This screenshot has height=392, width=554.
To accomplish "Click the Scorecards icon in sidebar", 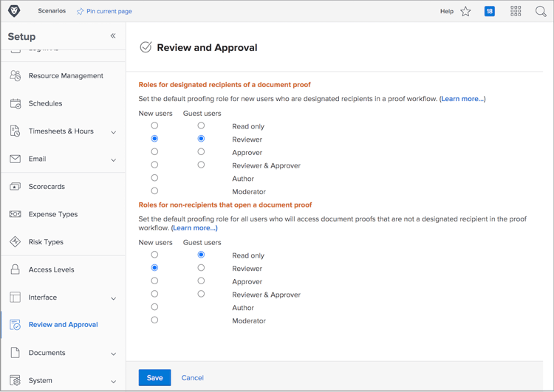I will (16, 187).
